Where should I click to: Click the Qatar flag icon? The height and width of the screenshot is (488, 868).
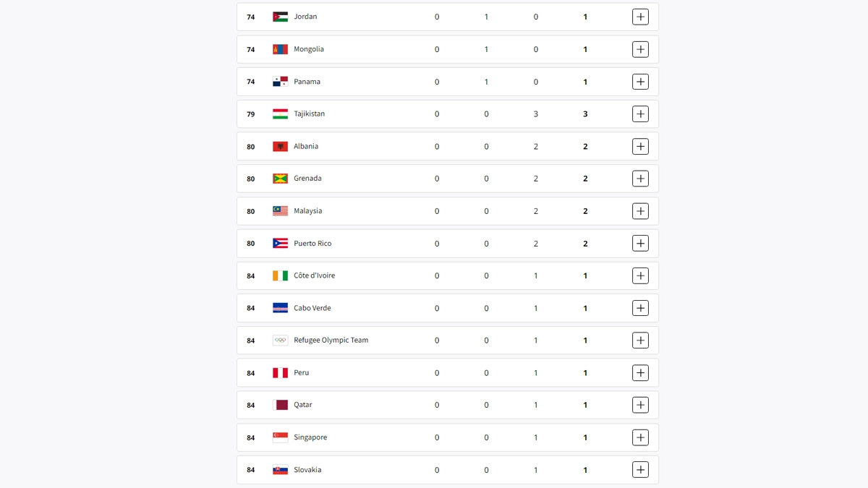[280, 405]
